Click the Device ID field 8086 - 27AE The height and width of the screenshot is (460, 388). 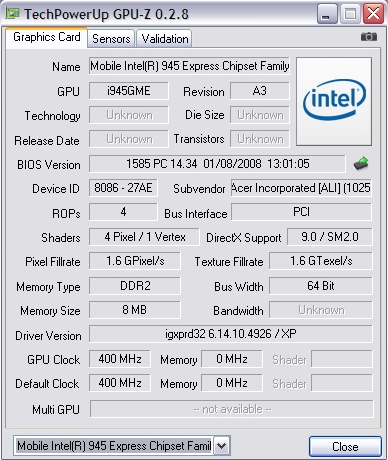click(x=123, y=188)
